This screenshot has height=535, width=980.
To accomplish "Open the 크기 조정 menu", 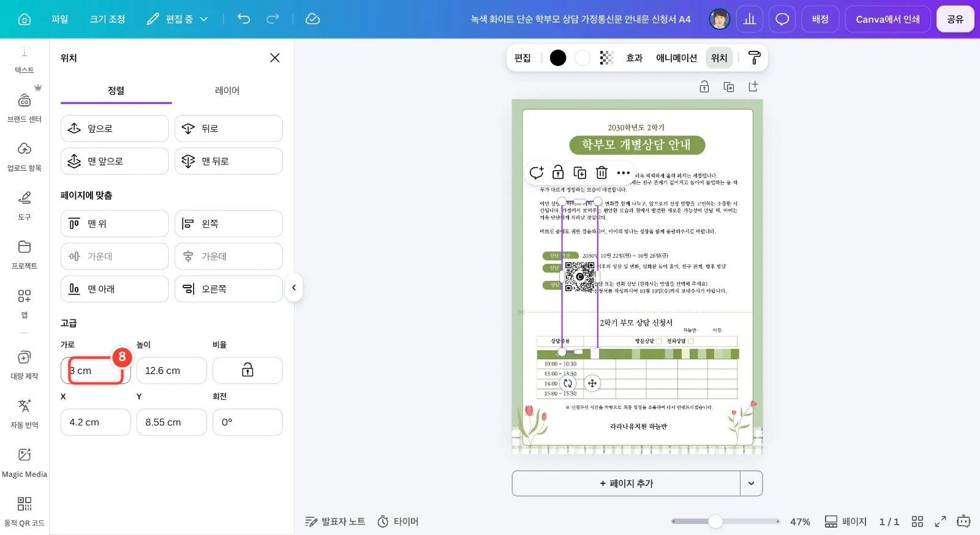I will tap(107, 19).
